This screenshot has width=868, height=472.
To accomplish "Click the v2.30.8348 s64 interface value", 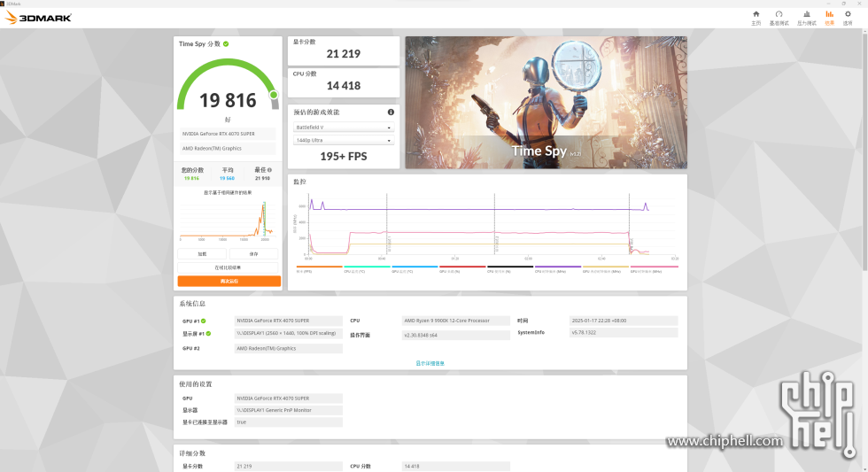I will pos(455,335).
